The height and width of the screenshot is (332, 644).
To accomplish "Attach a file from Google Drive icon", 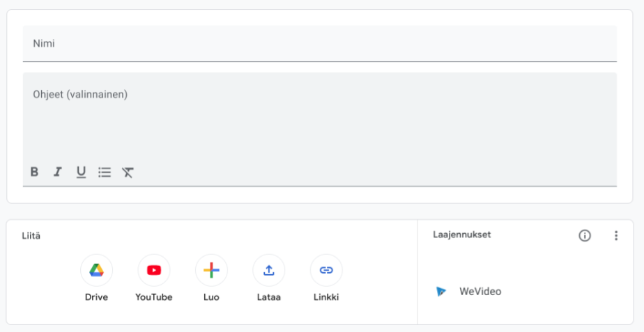I will pyautogui.click(x=96, y=271).
